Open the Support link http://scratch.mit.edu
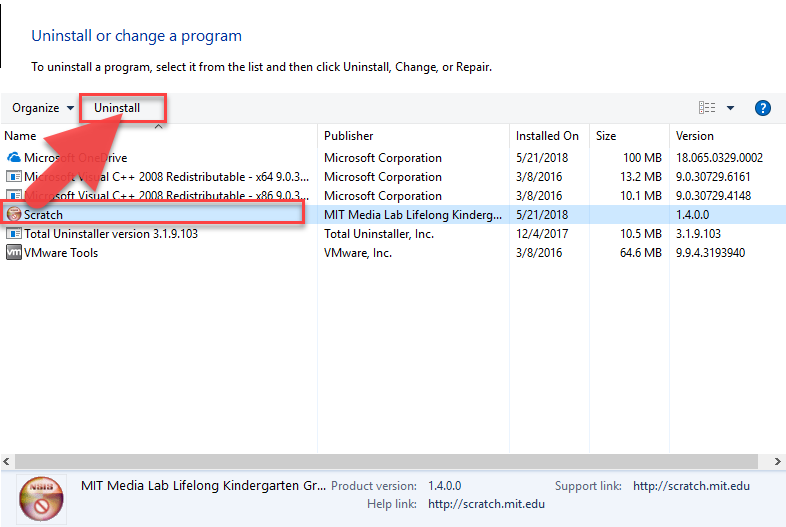The width and height of the screenshot is (786, 527). [x=691, y=486]
